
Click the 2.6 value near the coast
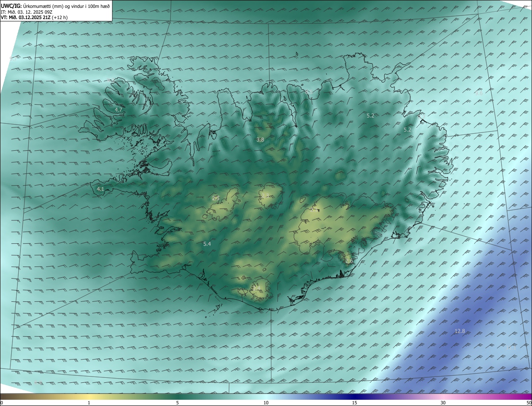pyautogui.click(x=349, y=261)
